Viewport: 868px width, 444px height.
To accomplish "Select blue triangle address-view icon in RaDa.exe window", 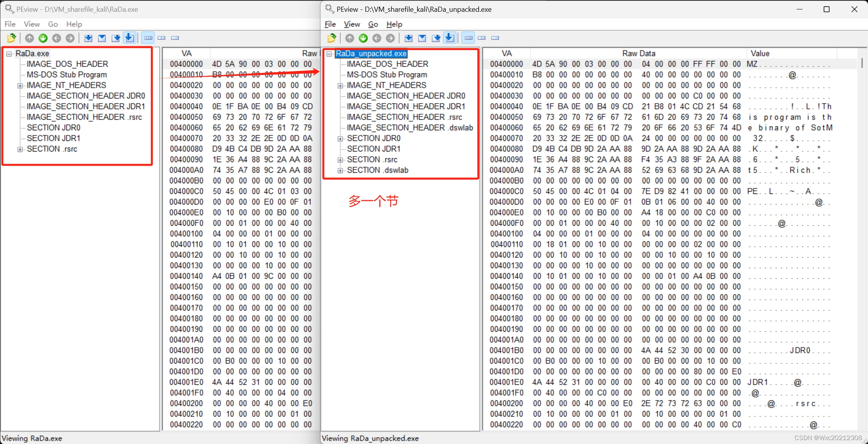I will pos(102,38).
